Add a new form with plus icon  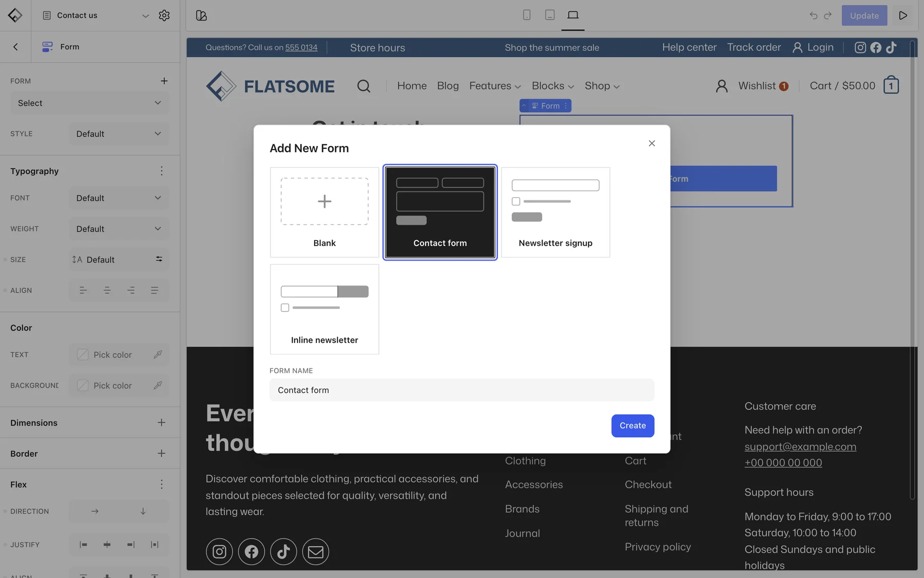coord(164,81)
